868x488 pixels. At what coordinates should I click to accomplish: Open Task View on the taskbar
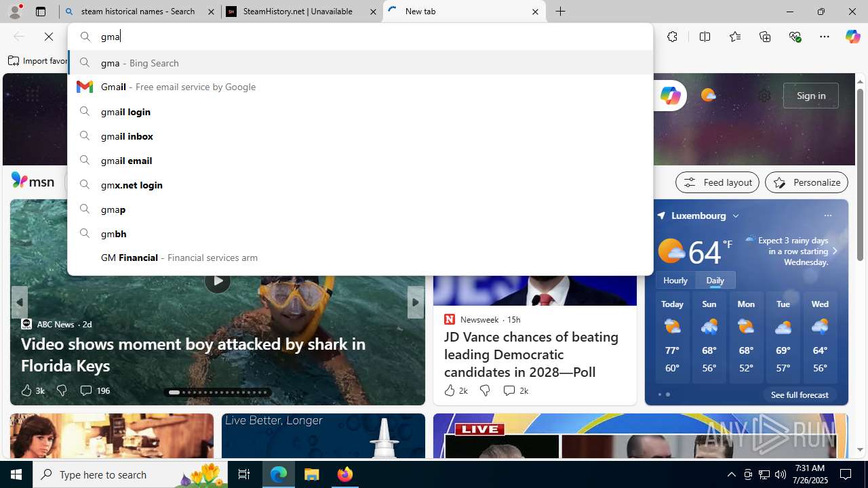tap(244, 474)
